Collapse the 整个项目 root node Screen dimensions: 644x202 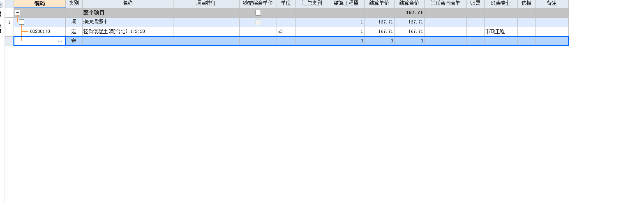coord(17,13)
